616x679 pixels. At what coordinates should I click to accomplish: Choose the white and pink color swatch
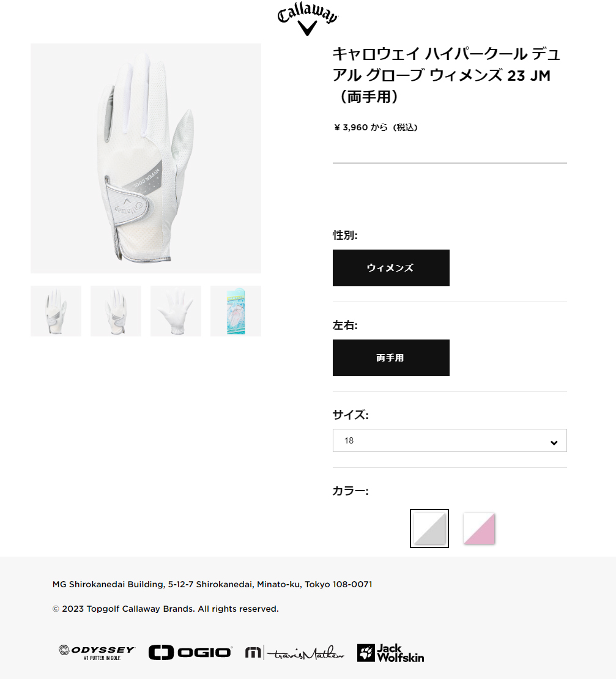(479, 529)
